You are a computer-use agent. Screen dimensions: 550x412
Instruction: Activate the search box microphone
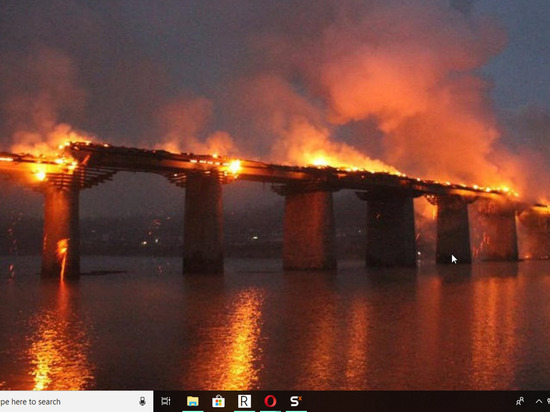(x=142, y=401)
